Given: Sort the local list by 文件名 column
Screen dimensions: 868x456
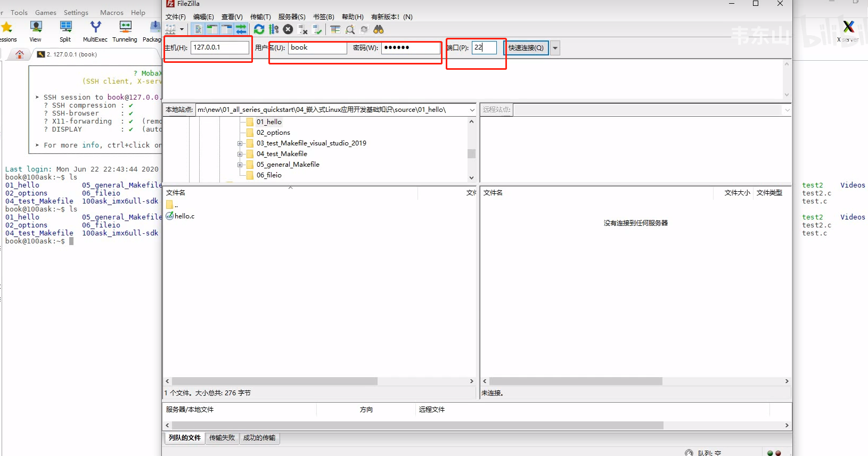Looking at the screenshot, I should (291, 193).
